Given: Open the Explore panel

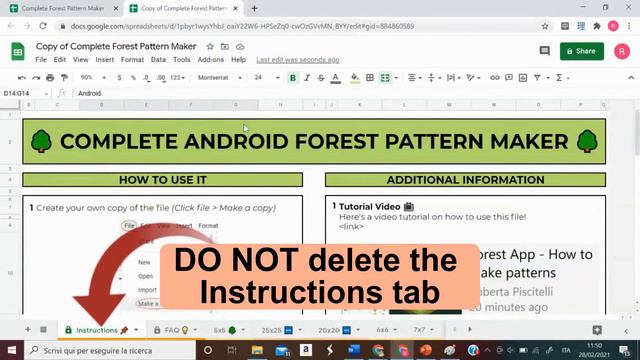Looking at the screenshot, I should [x=597, y=330].
